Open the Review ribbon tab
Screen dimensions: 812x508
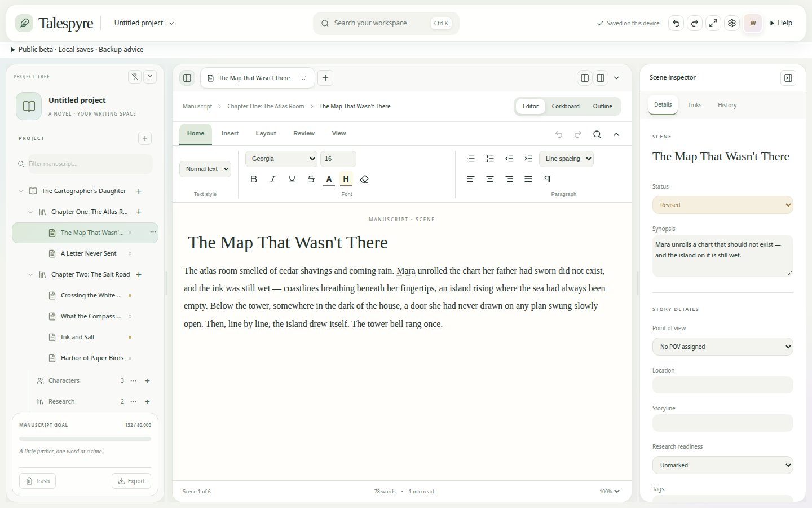[x=304, y=134]
